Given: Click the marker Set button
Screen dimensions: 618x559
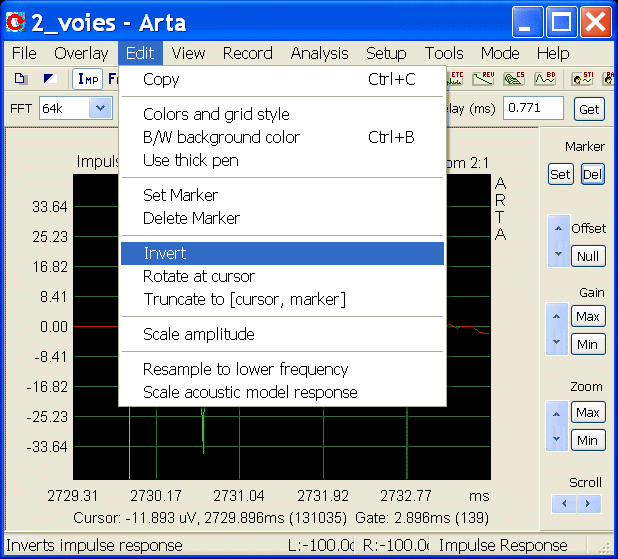Looking at the screenshot, I should click(560, 174).
